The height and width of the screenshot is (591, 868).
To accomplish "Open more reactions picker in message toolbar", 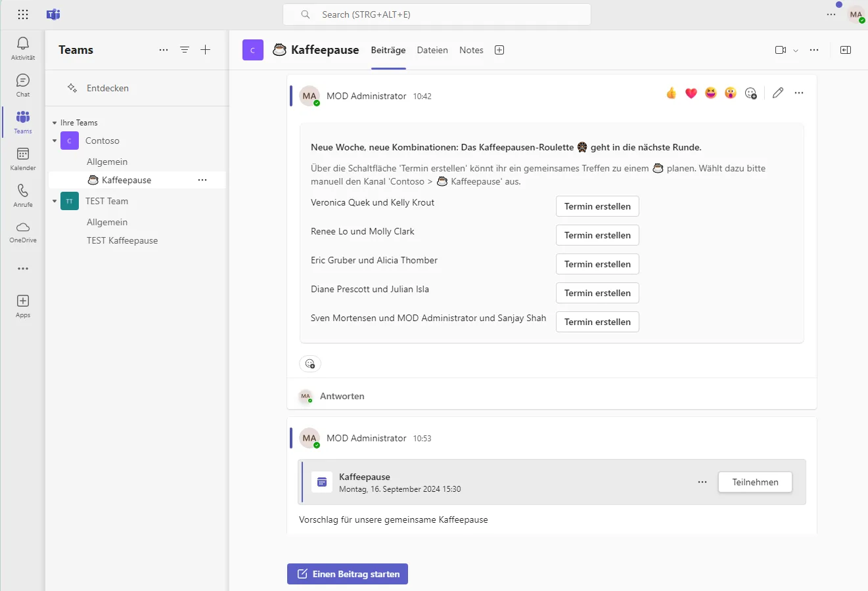I will [751, 93].
